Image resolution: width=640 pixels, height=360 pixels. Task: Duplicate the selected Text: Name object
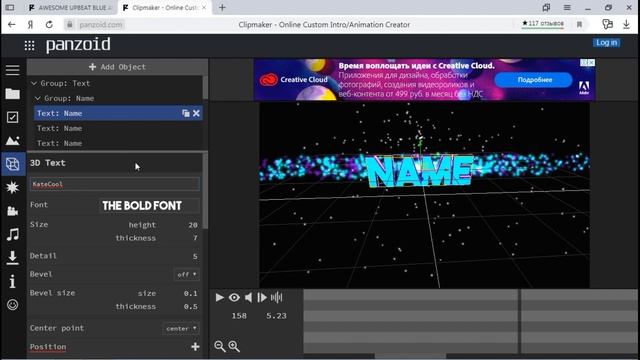point(186,113)
